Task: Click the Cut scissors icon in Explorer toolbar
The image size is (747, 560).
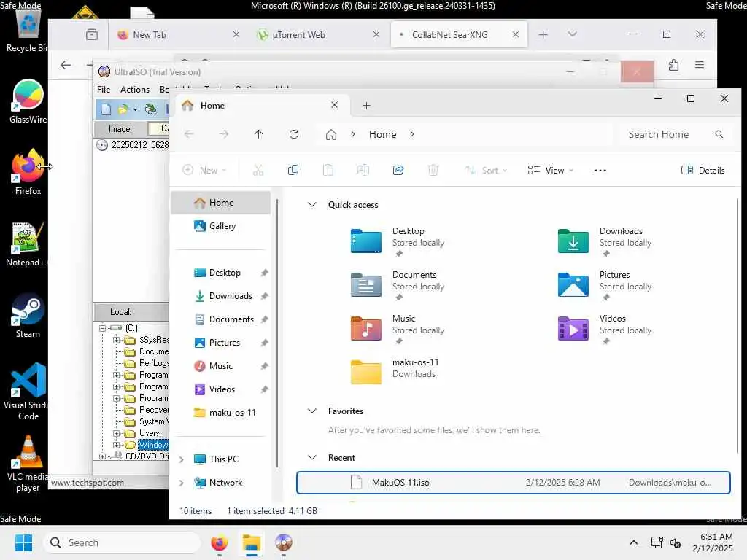Action: [258, 170]
